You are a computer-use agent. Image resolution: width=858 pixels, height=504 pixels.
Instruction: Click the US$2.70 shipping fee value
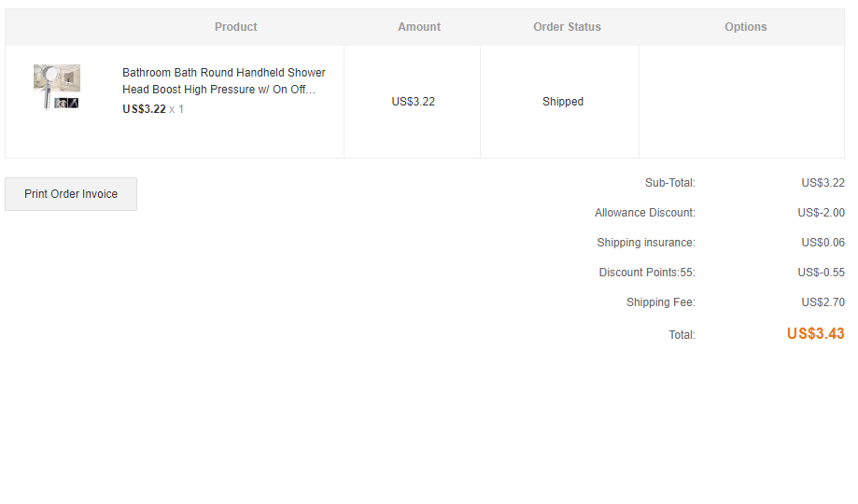pos(823,302)
